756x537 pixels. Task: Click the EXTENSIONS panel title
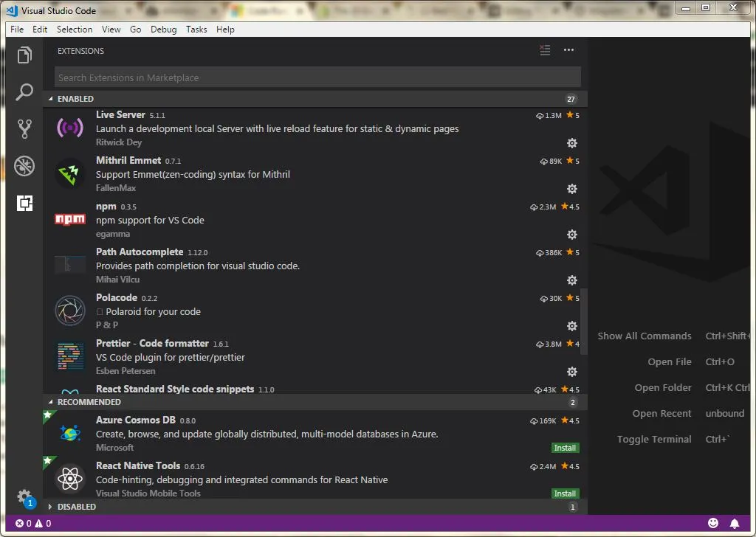(x=80, y=51)
